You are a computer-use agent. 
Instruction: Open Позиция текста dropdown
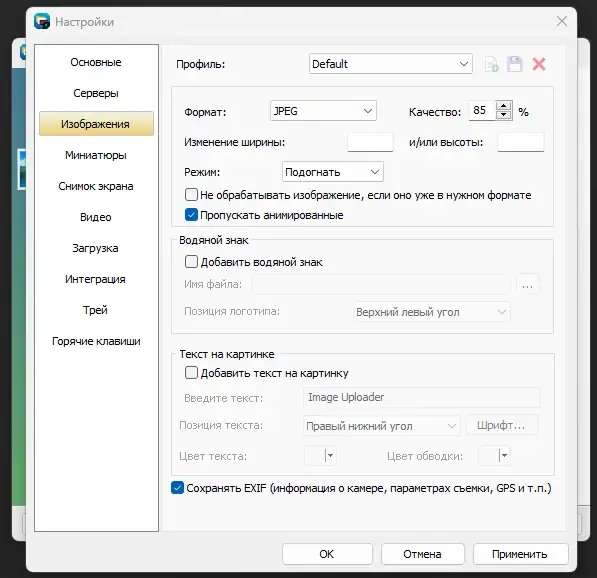[x=382, y=426]
